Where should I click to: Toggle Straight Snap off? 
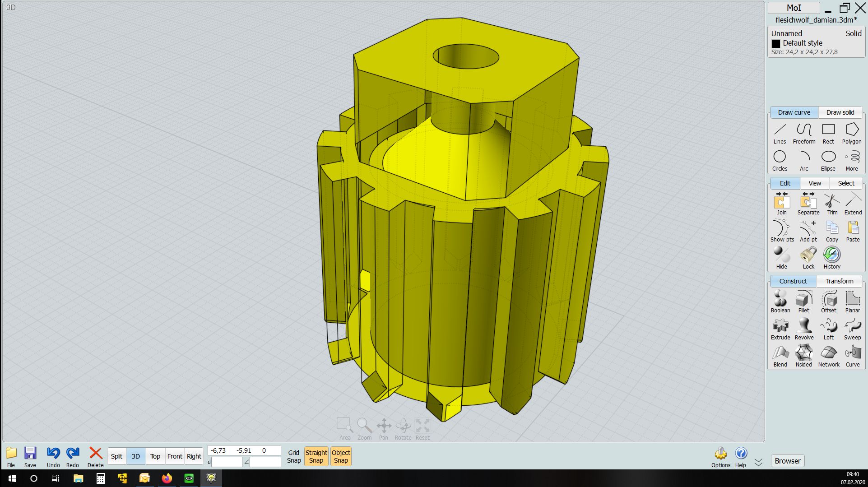click(316, 456)
